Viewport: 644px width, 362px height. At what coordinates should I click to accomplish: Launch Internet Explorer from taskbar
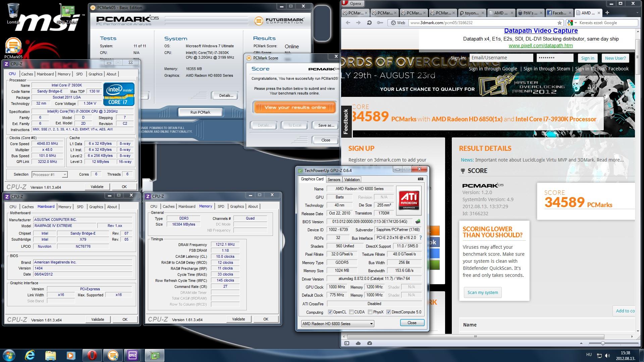(x=30, y=355)
